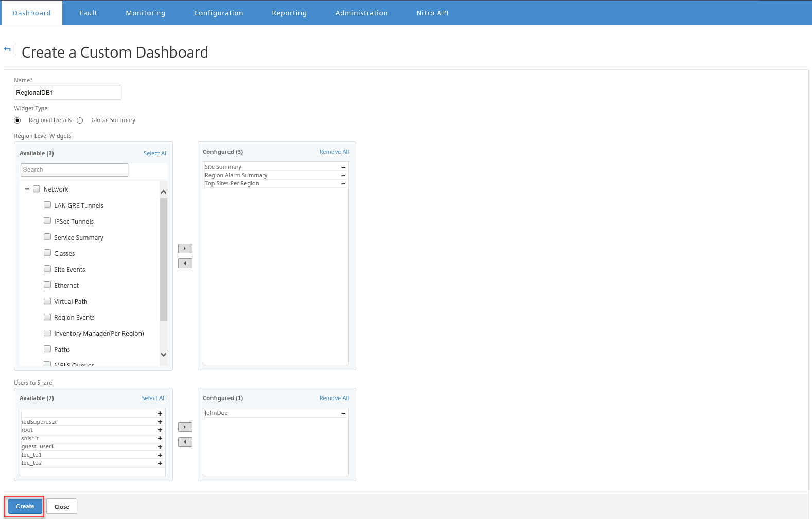Click Remove All for configured users
The width and height of the screenshot is (812, 519).
[x=334, y=398]
